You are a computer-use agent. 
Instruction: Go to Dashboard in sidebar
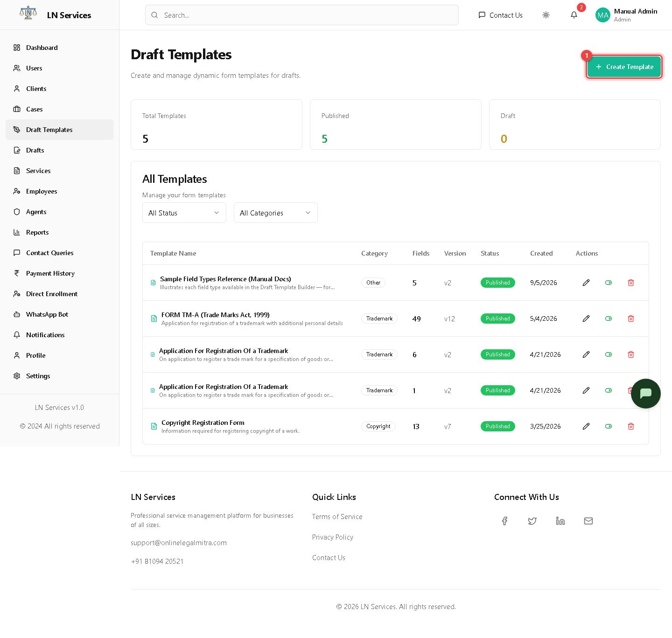click(x=59, y=48)
